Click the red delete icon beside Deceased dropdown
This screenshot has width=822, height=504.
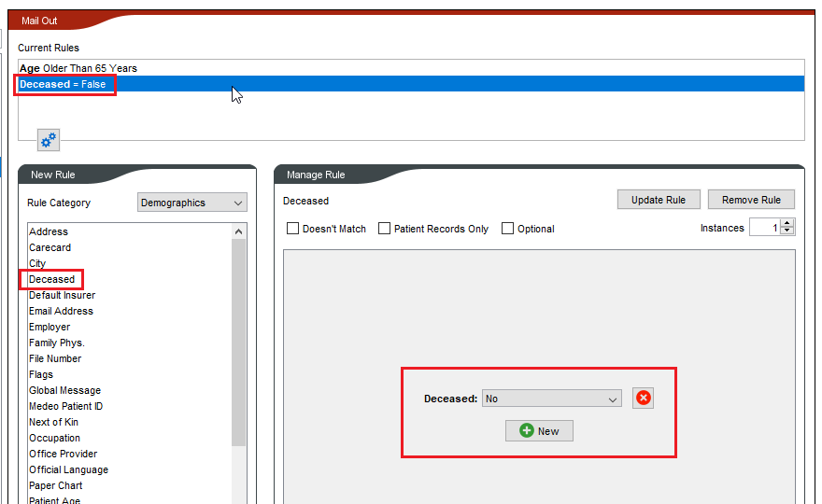tap(643, 399)
